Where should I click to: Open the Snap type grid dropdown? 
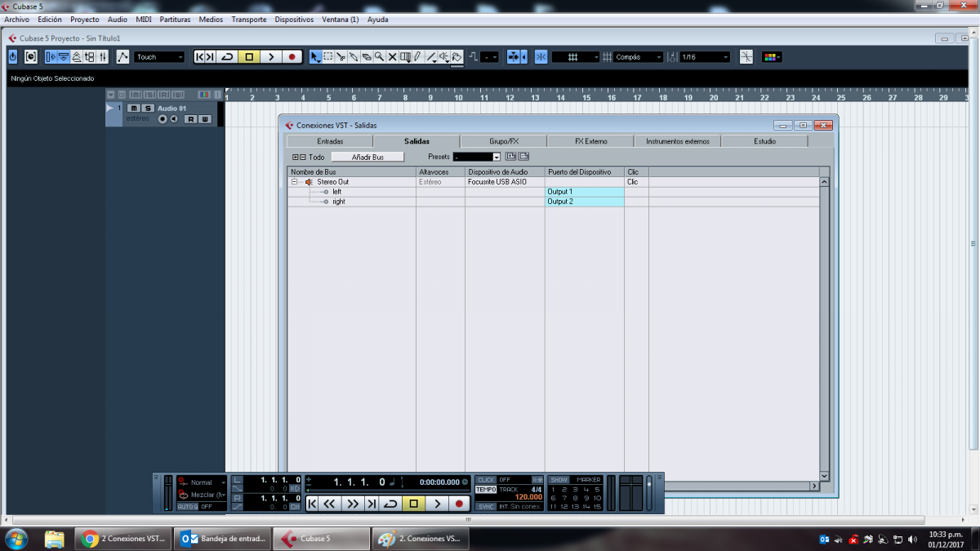tap(576, 56)
